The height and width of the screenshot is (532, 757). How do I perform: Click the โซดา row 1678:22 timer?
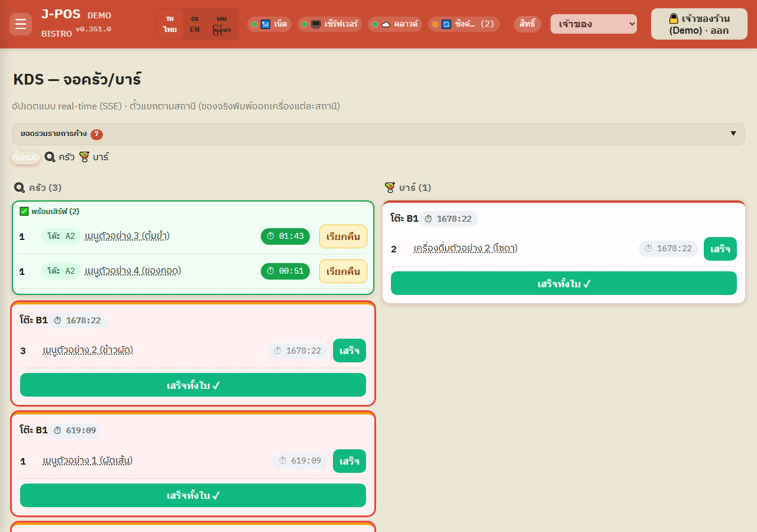pyautogui.click(x=668, y=249)
